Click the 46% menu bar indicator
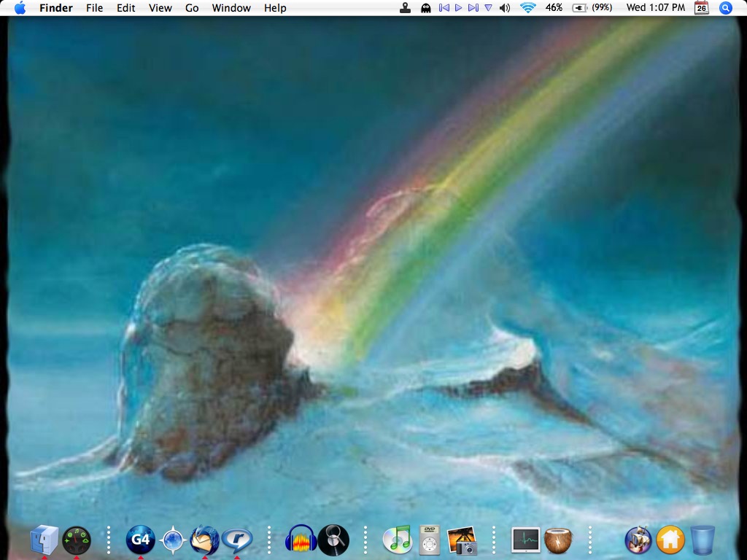The width and height of the screenshot is (747, 560). point(554,7)
